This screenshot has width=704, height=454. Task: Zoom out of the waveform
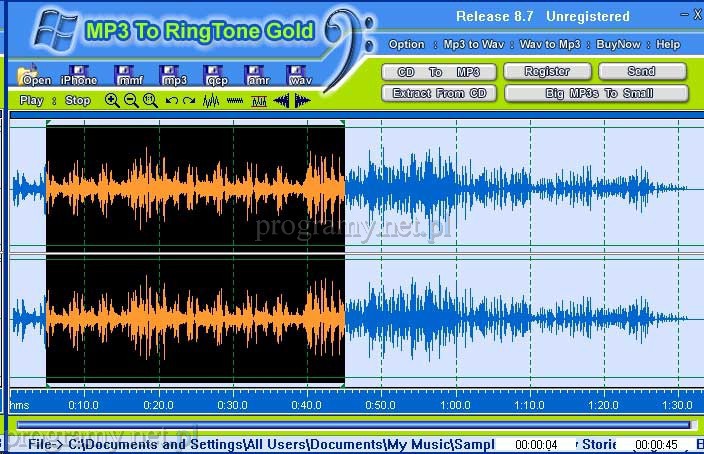(131, 100)
